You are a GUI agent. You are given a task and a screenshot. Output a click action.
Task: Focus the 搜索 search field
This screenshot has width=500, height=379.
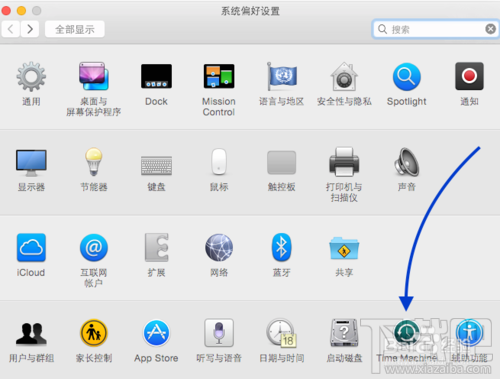(436, 29)
